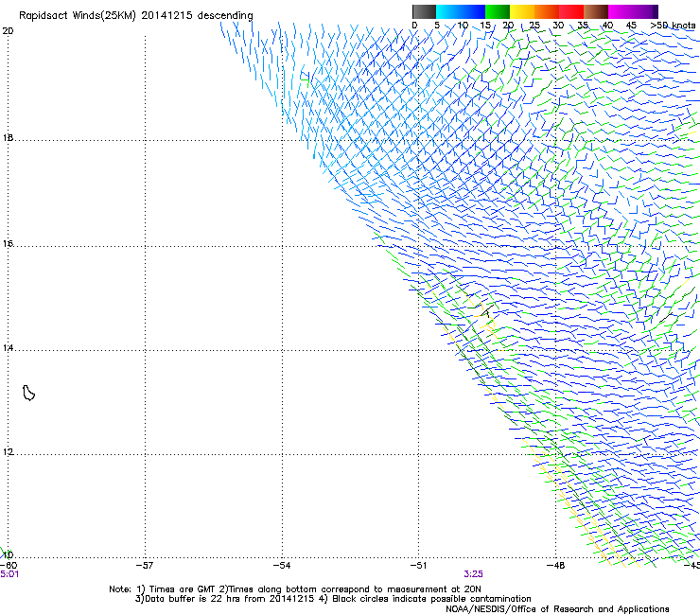
Task: Click the cyan-blue 5-15 knots legend gradient
Action: 461,11
